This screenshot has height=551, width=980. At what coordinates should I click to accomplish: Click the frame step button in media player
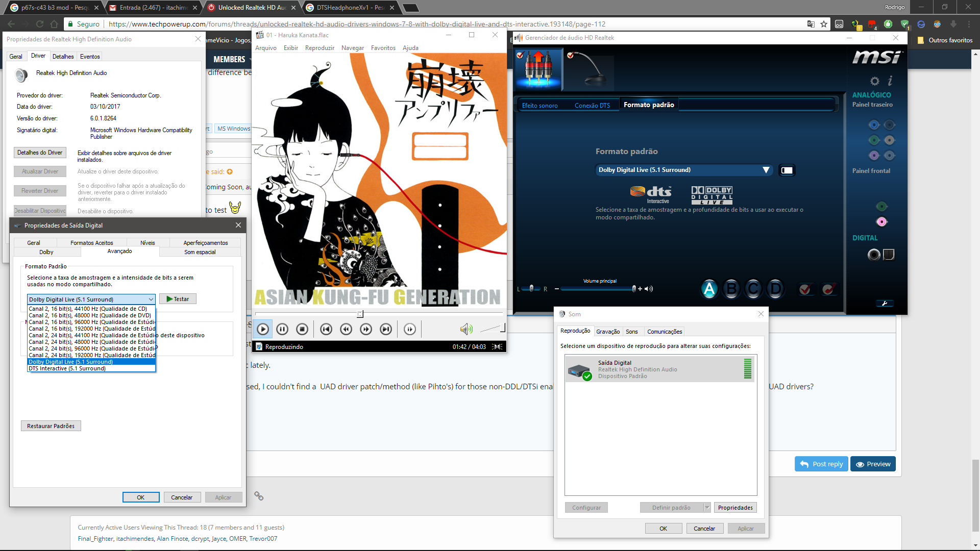[410, 329]
